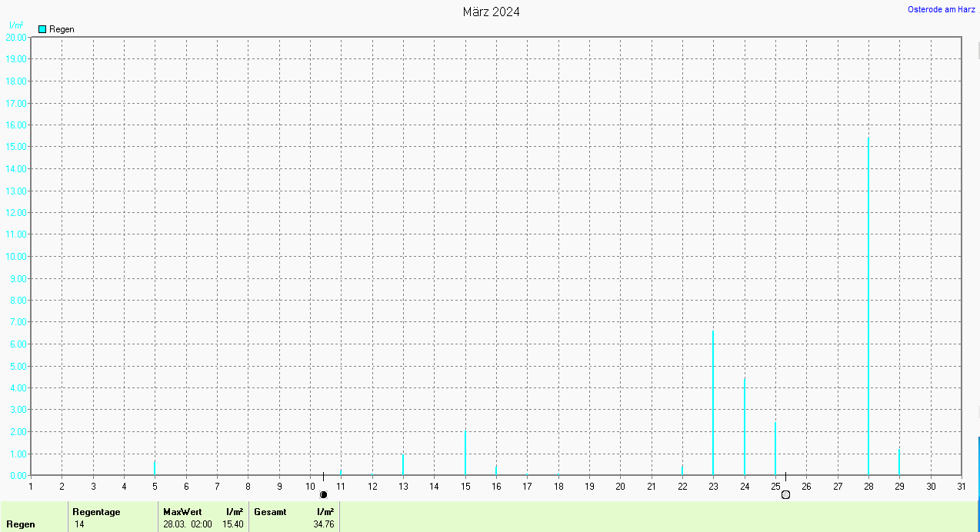Select the small rain bar on day 5
Image resolution: width=980 pixels, height=532 pixels.
click(x=155, y=467)
